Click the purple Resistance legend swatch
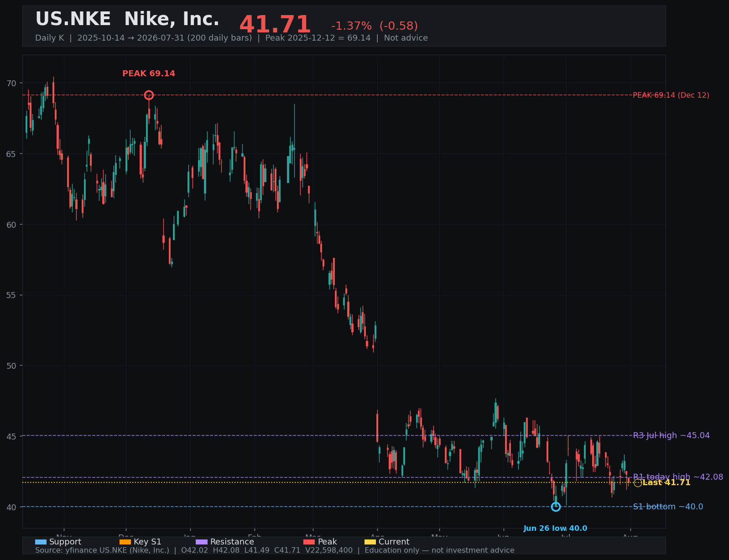The image size is (729, 560). [202, 542]
